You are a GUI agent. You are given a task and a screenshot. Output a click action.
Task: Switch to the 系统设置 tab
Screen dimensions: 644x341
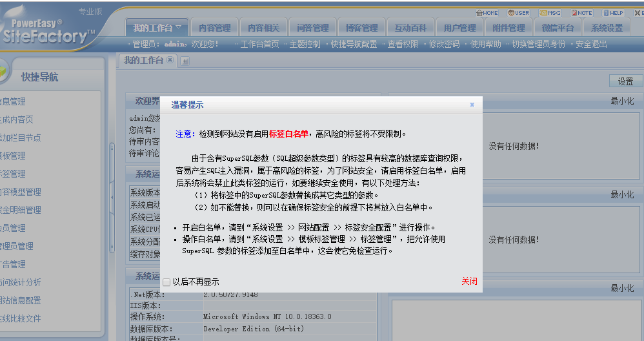point(607,28)
